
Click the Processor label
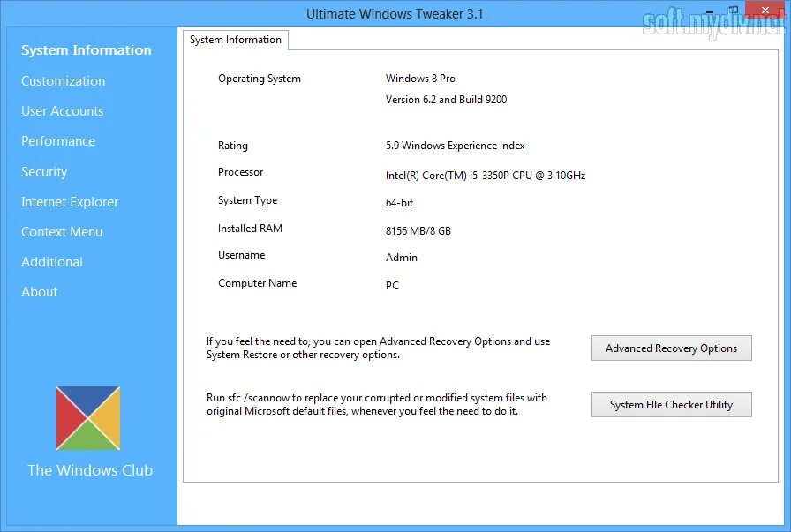click(x=241, y=172)
